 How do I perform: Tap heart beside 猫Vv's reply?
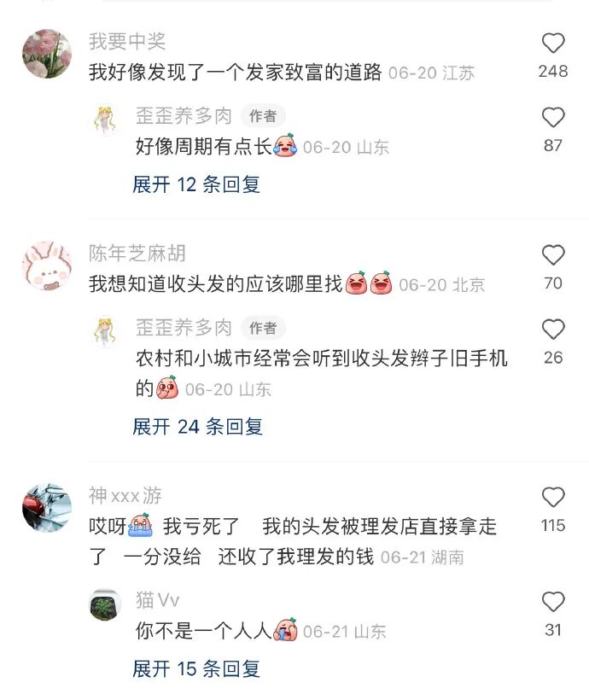[x=553, y=602]
